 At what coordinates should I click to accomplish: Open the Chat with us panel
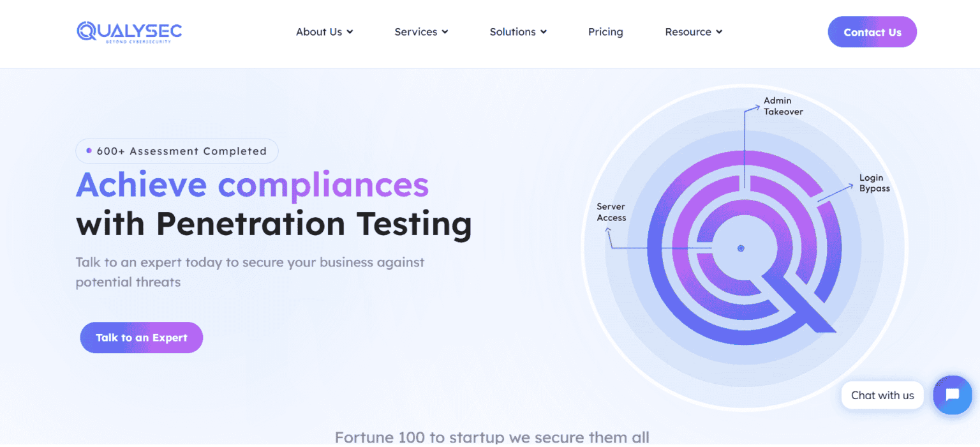click(882, 395)
